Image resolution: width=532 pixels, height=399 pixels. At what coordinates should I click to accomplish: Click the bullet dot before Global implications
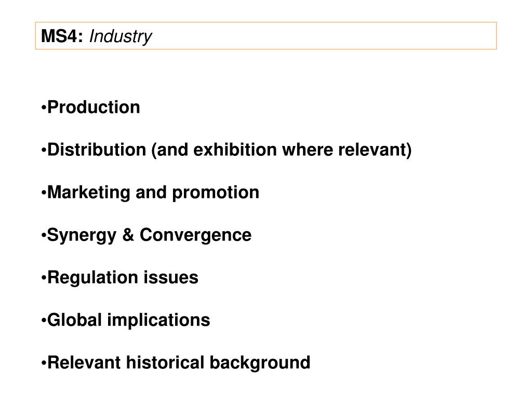point(44,321)
